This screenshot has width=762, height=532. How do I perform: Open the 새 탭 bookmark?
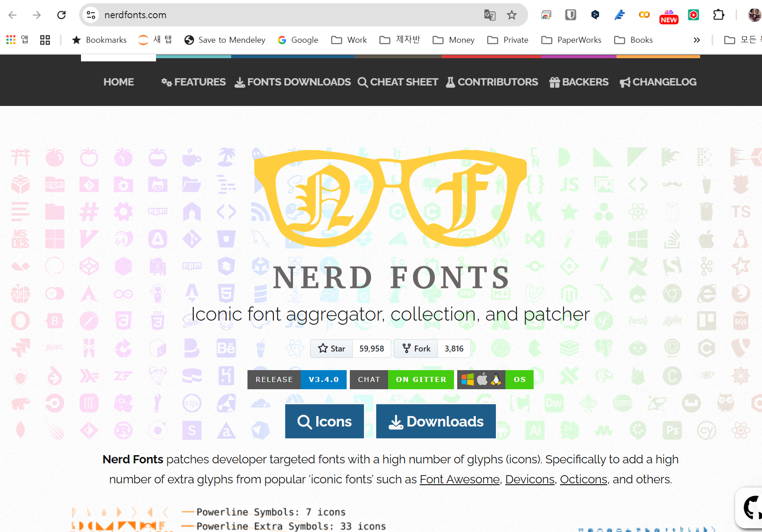[x=155, y=40]
